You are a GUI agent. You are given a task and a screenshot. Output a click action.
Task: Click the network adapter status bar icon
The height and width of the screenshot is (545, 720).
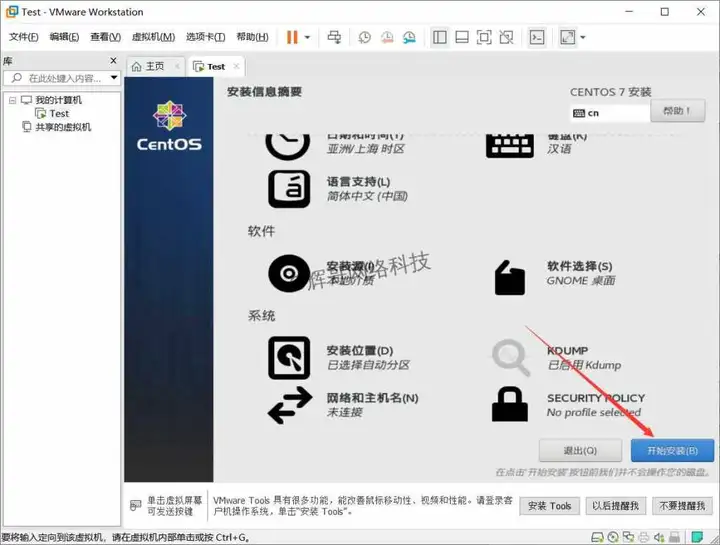(628, 537)
